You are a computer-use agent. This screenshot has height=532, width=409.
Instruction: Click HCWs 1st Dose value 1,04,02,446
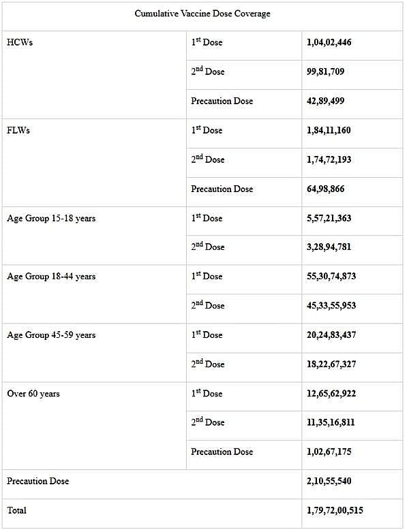(329, 42)
